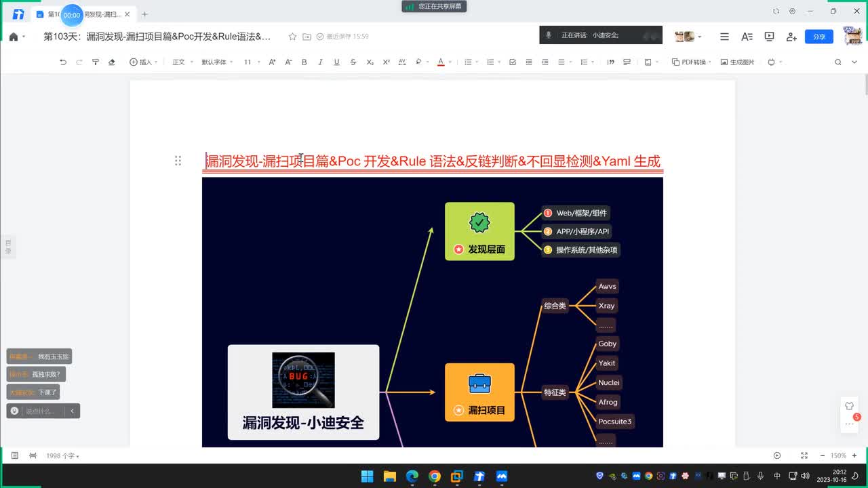
Task: Click zoom out minus button
Action: (823, 455)
